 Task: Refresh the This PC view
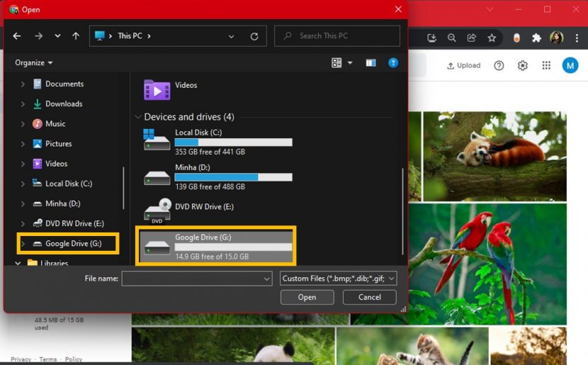[254, 36]
